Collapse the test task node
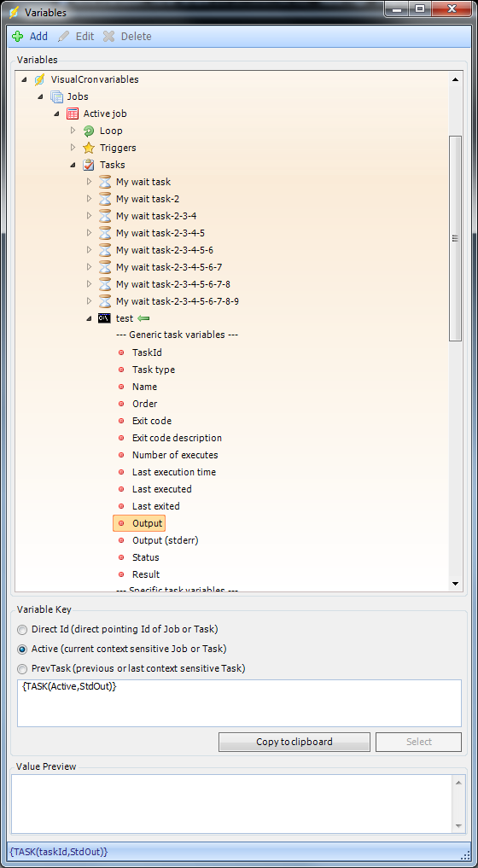This screenshot has width=478, height=868. [89, 318]
